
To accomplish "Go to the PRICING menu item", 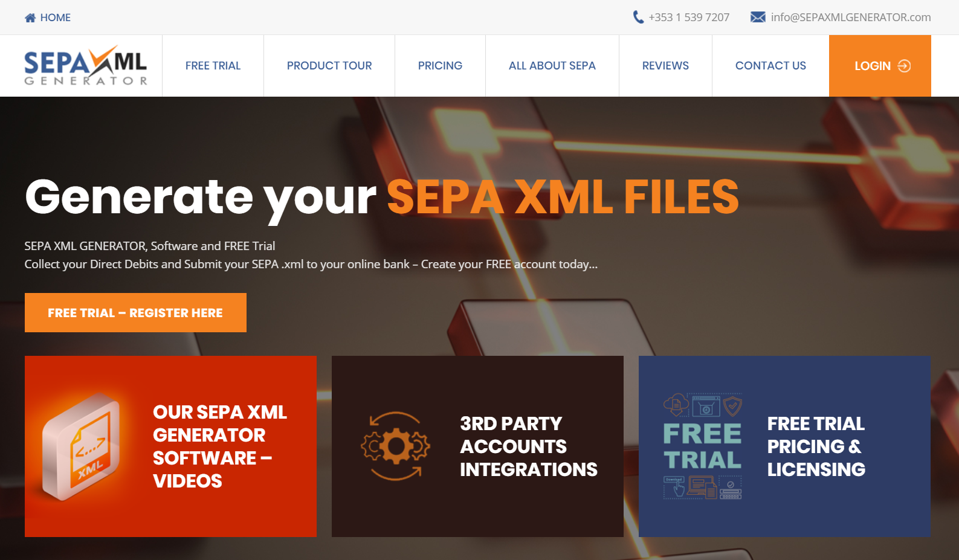I will tap(440, 66).
